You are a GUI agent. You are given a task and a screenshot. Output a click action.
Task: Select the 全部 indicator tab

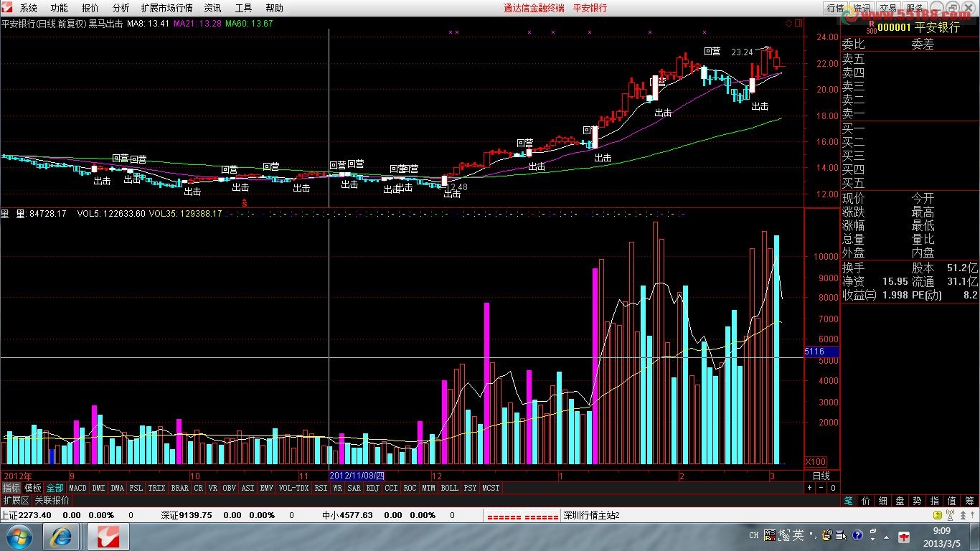point(55,488)
